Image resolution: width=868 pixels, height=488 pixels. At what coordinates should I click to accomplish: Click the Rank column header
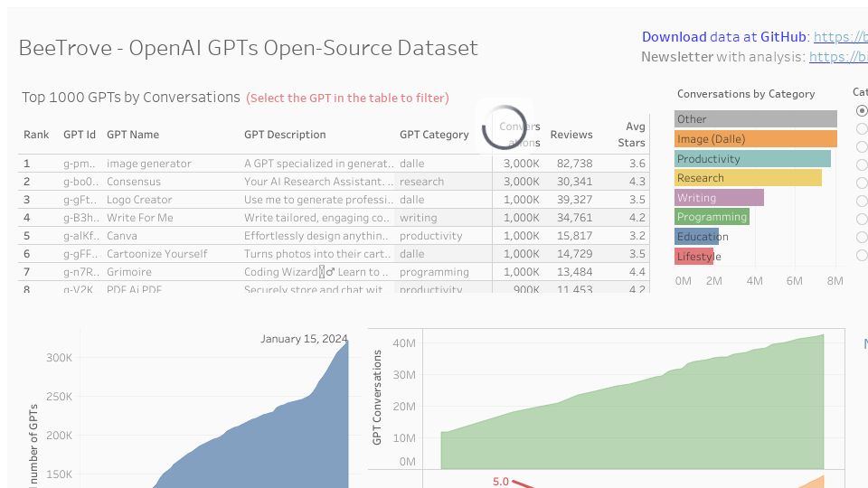(x=36, y=135)
